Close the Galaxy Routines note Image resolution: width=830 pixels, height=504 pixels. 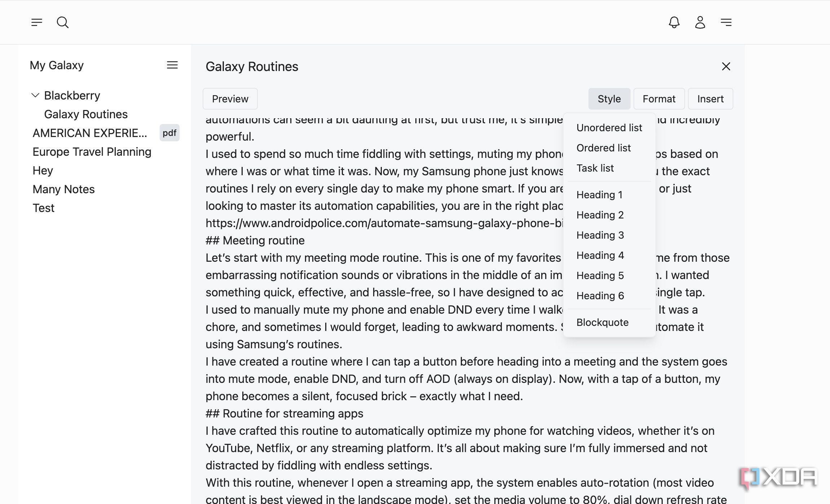click(x=726, y=66)
